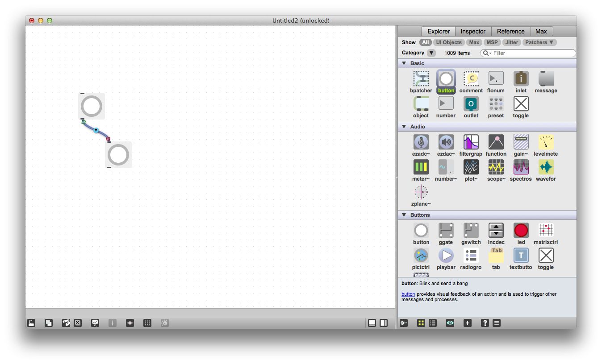The image size is (602, 364).
Task: Select the playbar object icon
Action: (446, 256)
